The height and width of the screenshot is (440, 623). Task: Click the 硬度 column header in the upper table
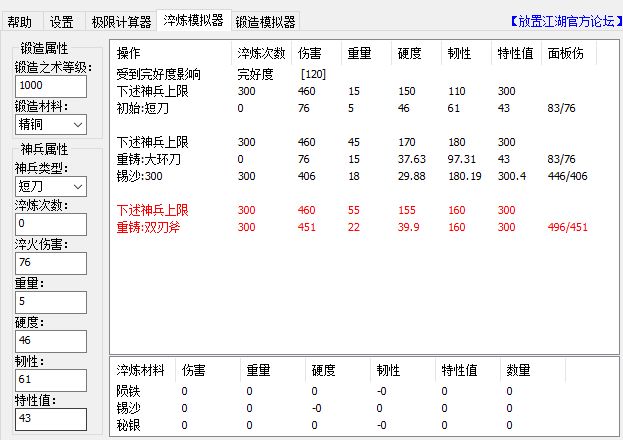point(416,53)
